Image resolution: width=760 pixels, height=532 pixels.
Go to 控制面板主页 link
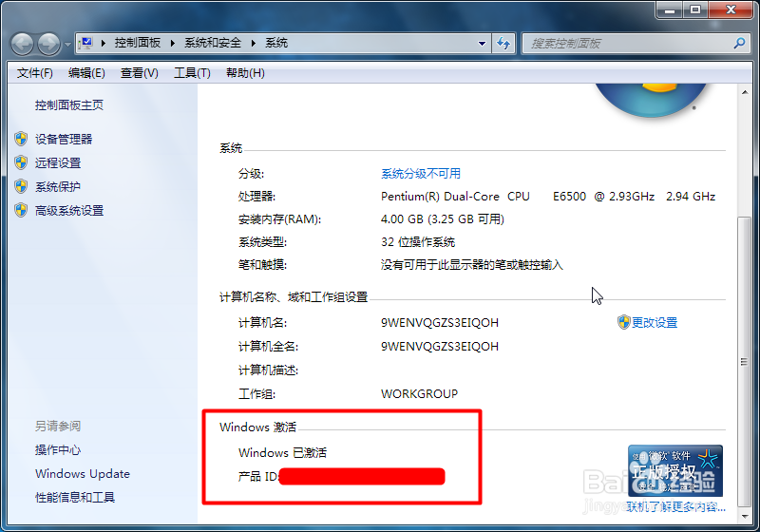click(69, 105)
